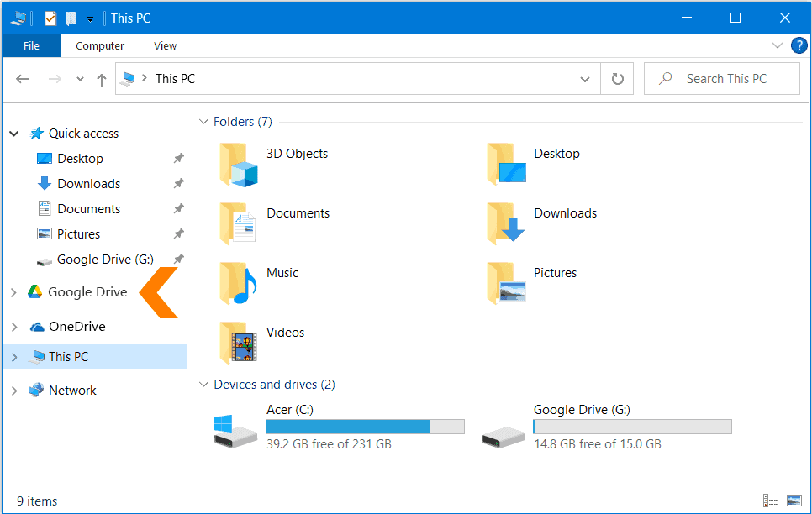Go forward with the forward arrow

point(55,79)
